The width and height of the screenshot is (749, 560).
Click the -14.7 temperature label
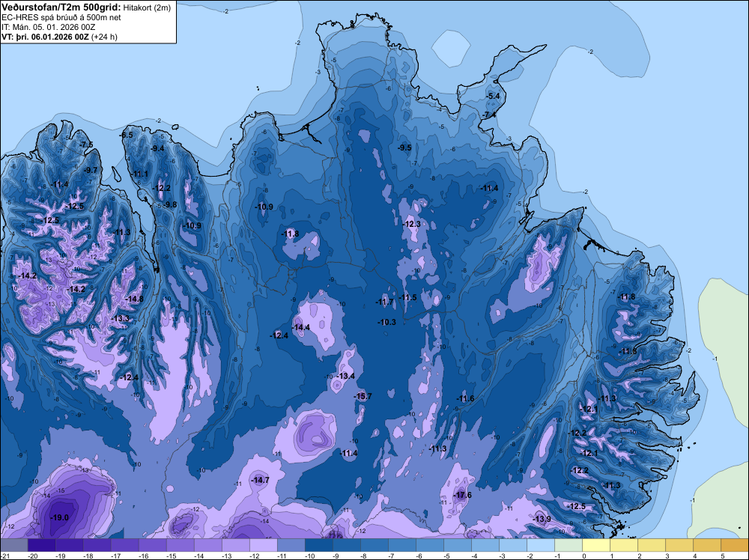coord(261,481)
